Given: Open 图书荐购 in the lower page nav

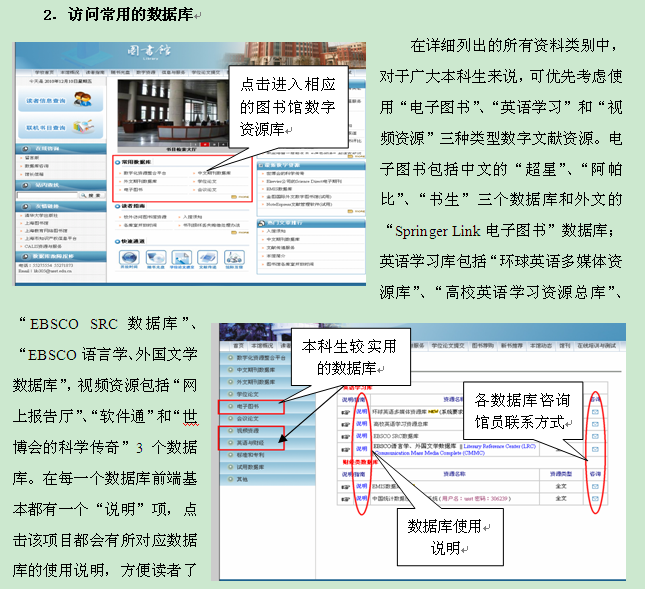Looking at the screenshot, I should (x=482, y=346).
